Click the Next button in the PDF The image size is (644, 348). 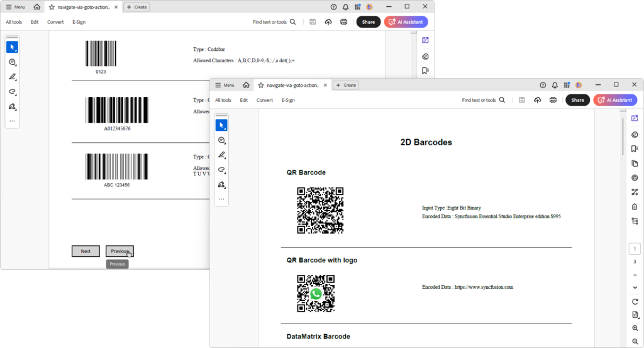point(86,251)
